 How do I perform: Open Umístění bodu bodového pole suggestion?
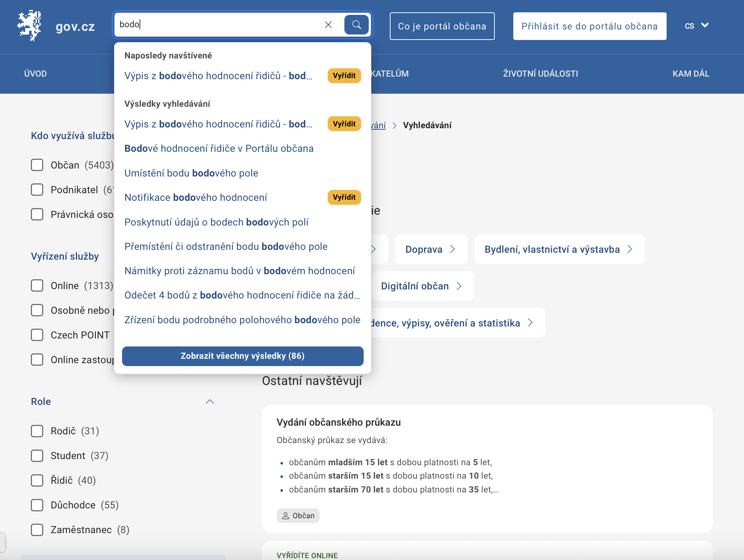(x=191, y=173)
